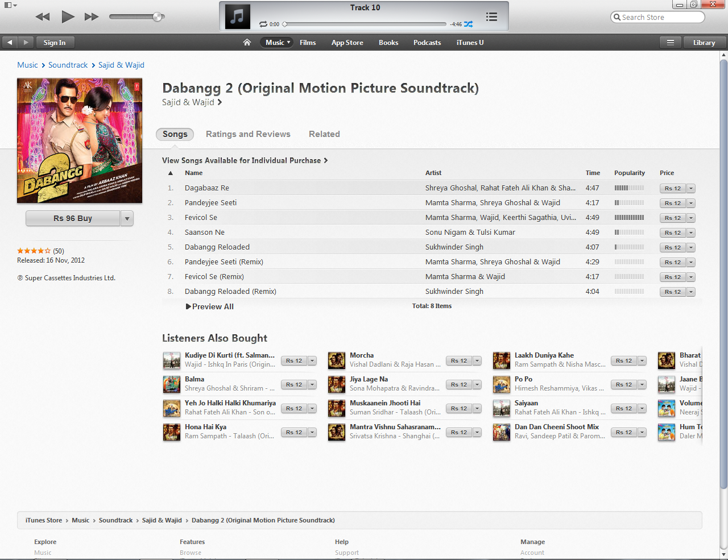Click the Music breadcrumb link at top
This screenshot has width=728, height=560.
27,65
